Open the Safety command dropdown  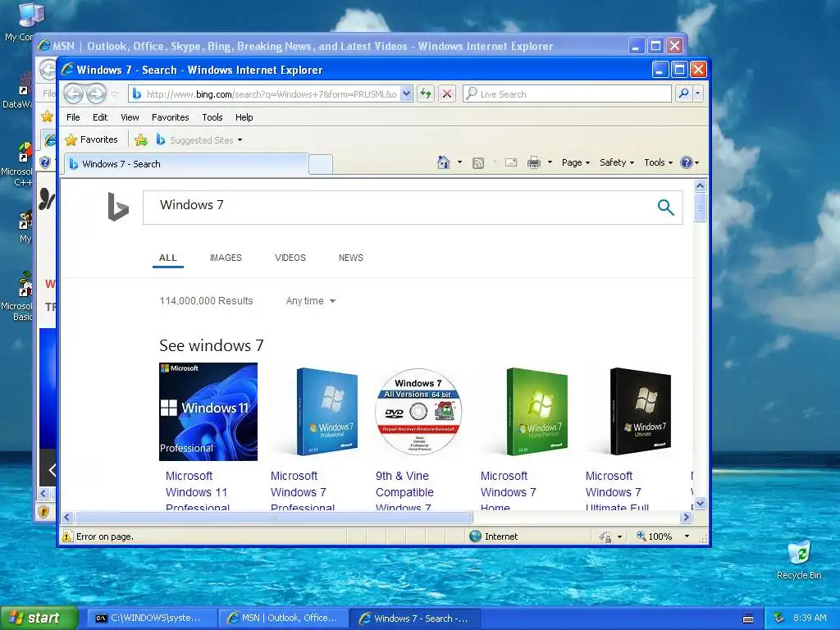point(617,162)
